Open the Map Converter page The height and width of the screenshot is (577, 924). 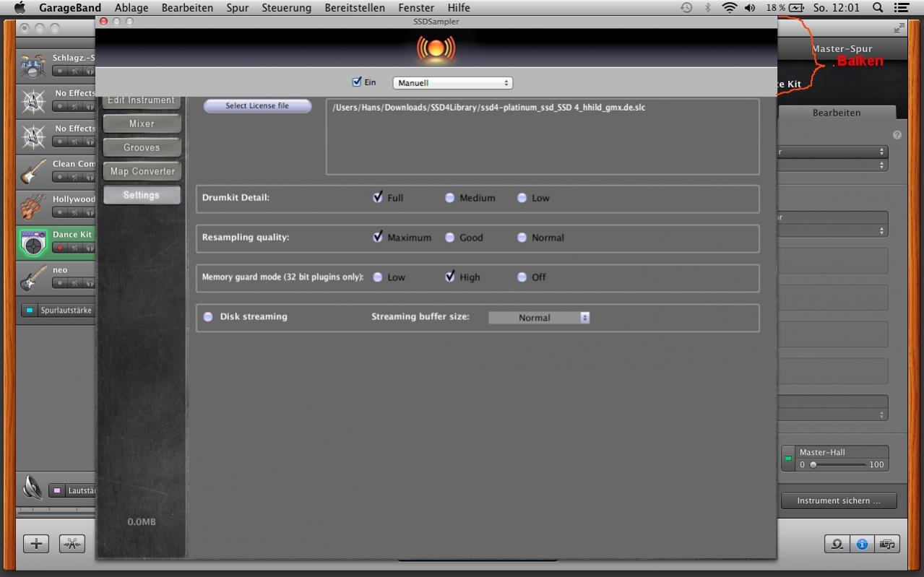pyautogui.click(x=142, y=172)
